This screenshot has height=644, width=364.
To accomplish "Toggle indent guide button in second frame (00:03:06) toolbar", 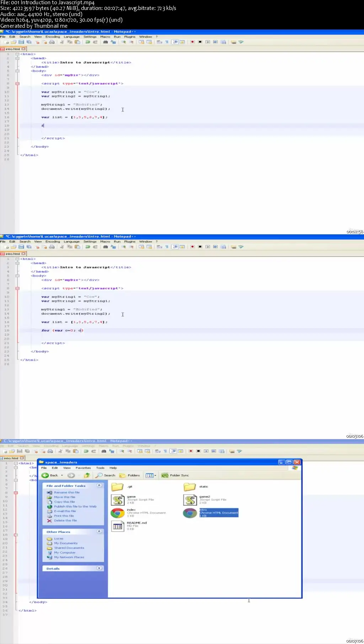I will click(175, 247).
